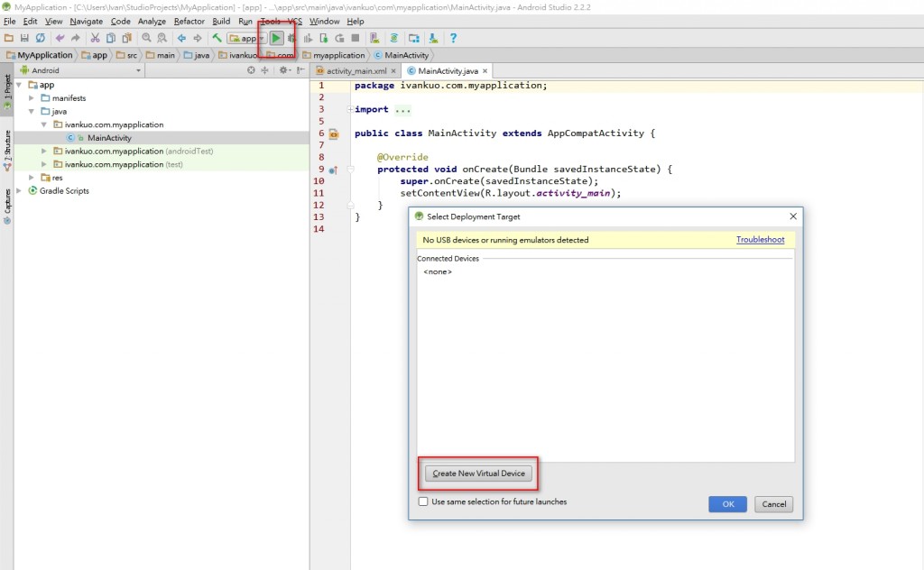Open Find with the magnifier icon
This screenshot has height=570, width=924.
146,38
